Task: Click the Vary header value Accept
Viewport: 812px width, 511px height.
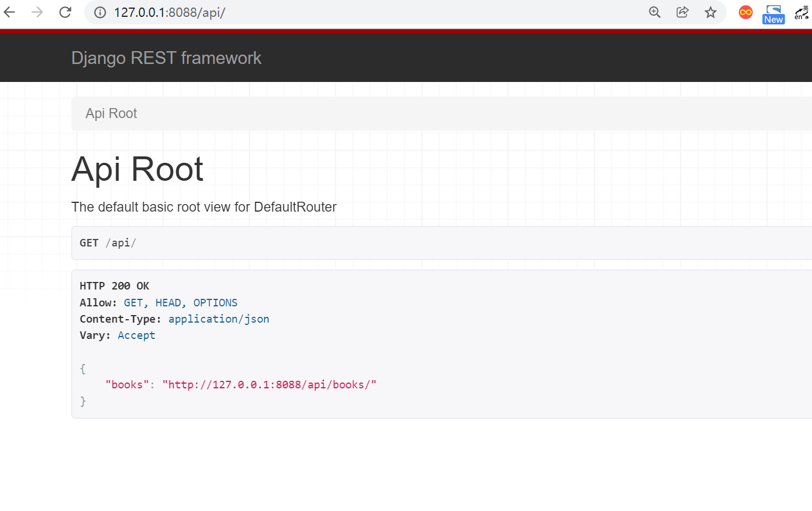Action: (x=136, y=335)
